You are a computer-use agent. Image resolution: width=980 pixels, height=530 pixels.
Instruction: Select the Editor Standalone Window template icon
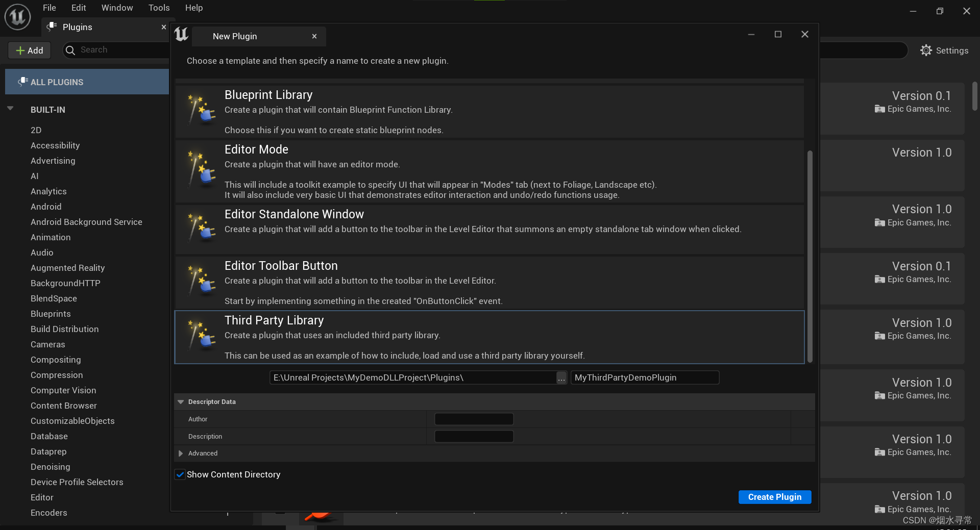(202, 228)
